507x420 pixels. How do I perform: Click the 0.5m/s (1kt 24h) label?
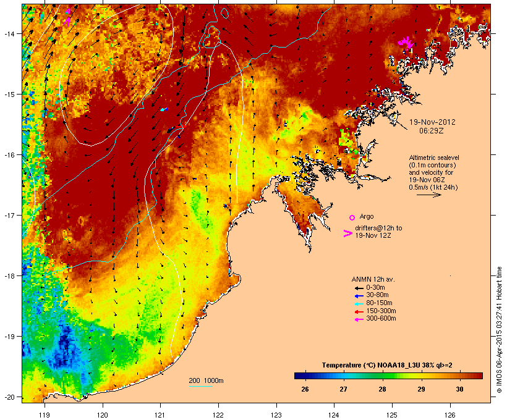pyautogui.click(x=433, y=187)
